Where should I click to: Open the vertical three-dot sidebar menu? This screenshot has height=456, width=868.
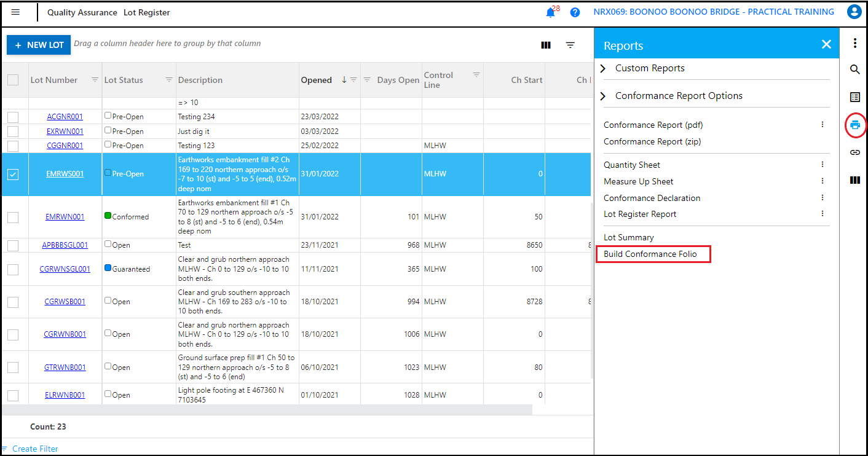(855, 43)
